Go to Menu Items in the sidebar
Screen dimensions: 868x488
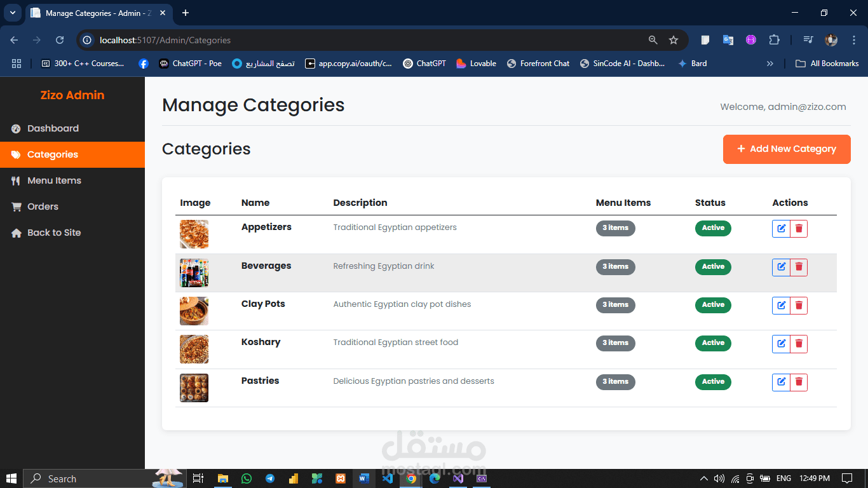72,180
